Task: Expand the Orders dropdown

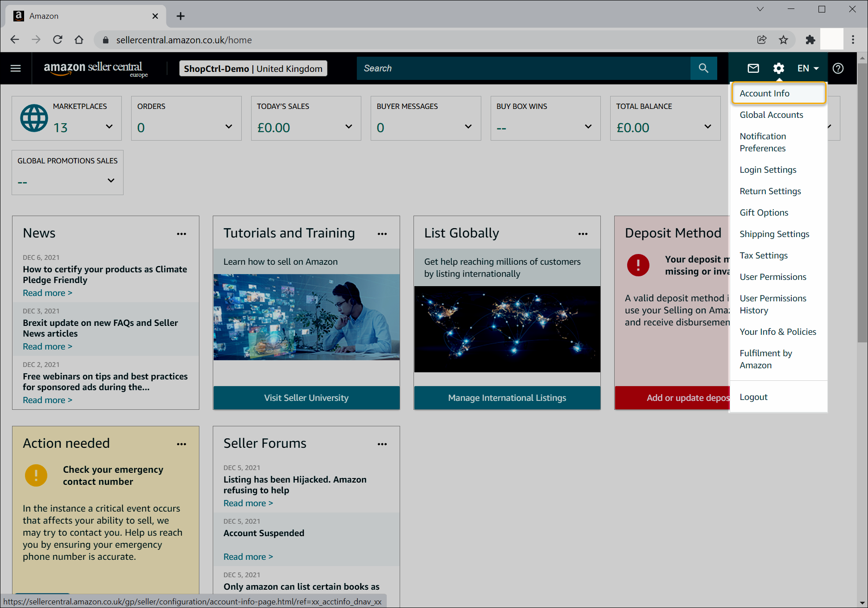Action: tap(229, 126)
